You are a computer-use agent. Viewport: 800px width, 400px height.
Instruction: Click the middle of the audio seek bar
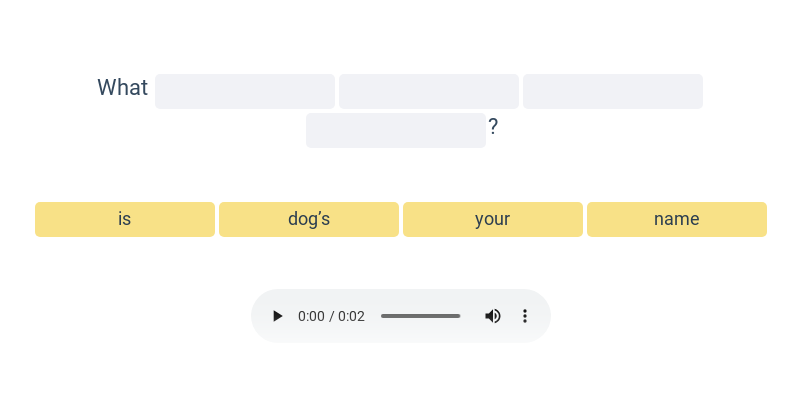click(421, 316)
